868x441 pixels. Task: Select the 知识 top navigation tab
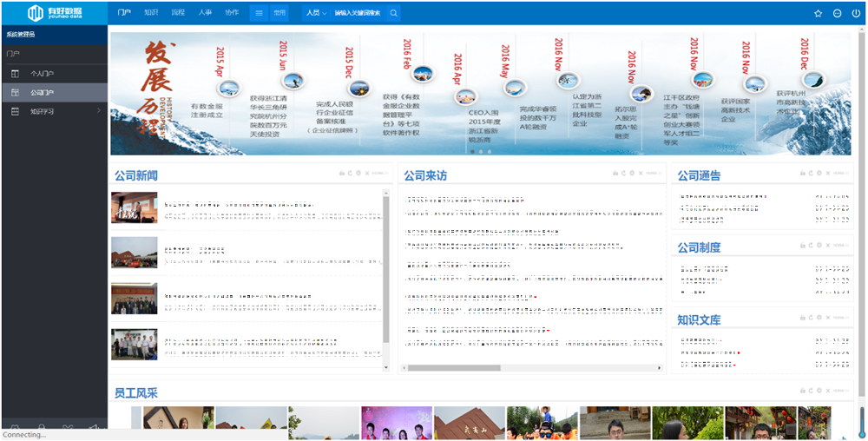[x=151, y=13]
